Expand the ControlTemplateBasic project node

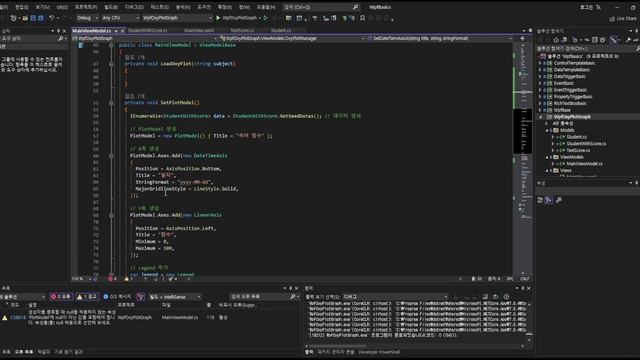pyautogui.click(x=540, y=63)
